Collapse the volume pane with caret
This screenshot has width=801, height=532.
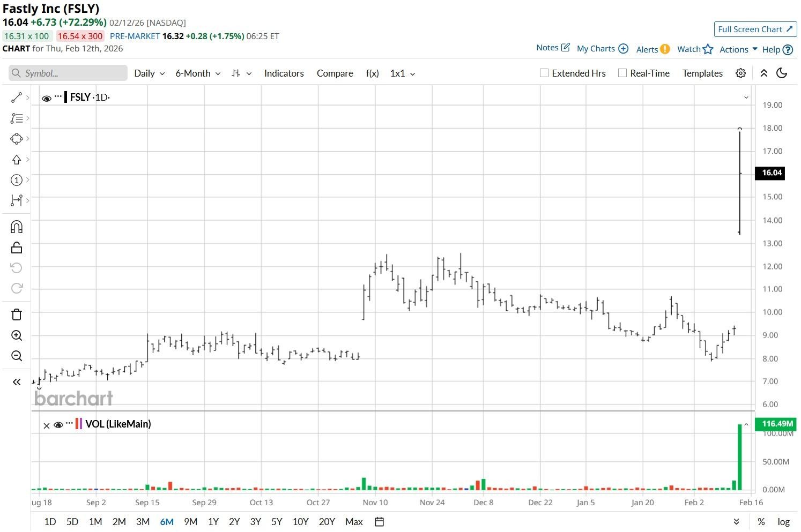746,425
